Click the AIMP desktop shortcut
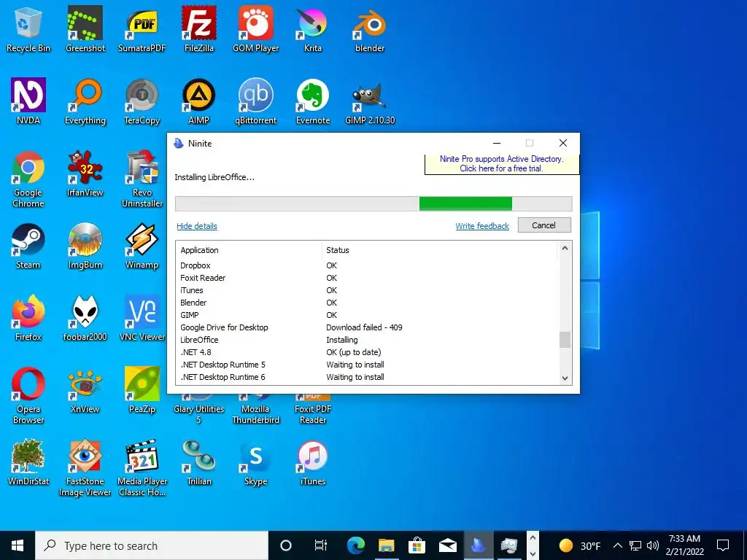This screenshot has height=560, width=747. [198, 101]
